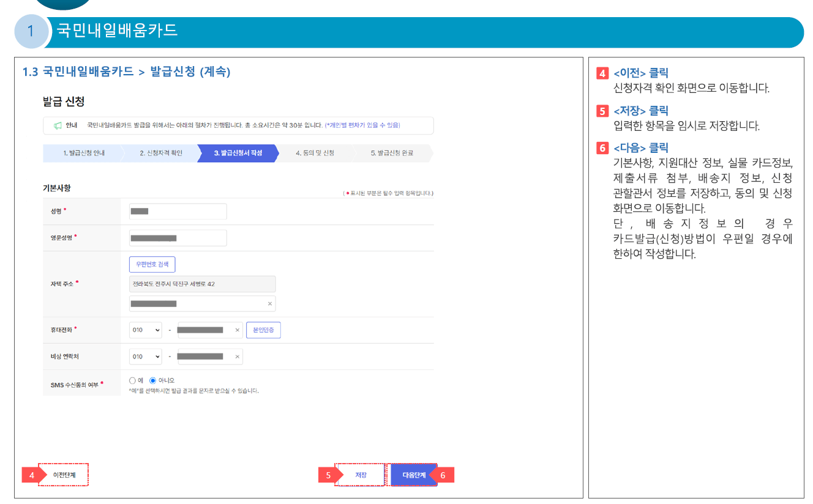The image size is (813, 504).
Task: Click the 발급 신청 page heading
Action: (64, 102)
